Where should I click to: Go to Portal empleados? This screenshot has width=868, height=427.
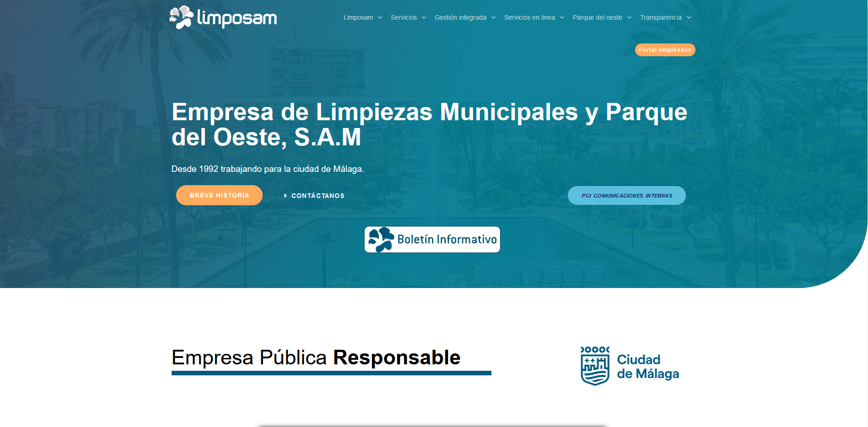coord(665,50)
